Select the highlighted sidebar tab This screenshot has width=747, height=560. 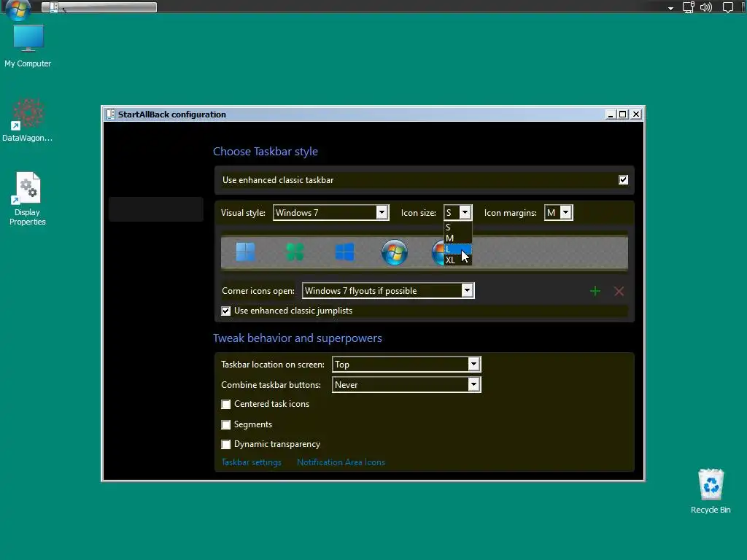coord(156,209)
